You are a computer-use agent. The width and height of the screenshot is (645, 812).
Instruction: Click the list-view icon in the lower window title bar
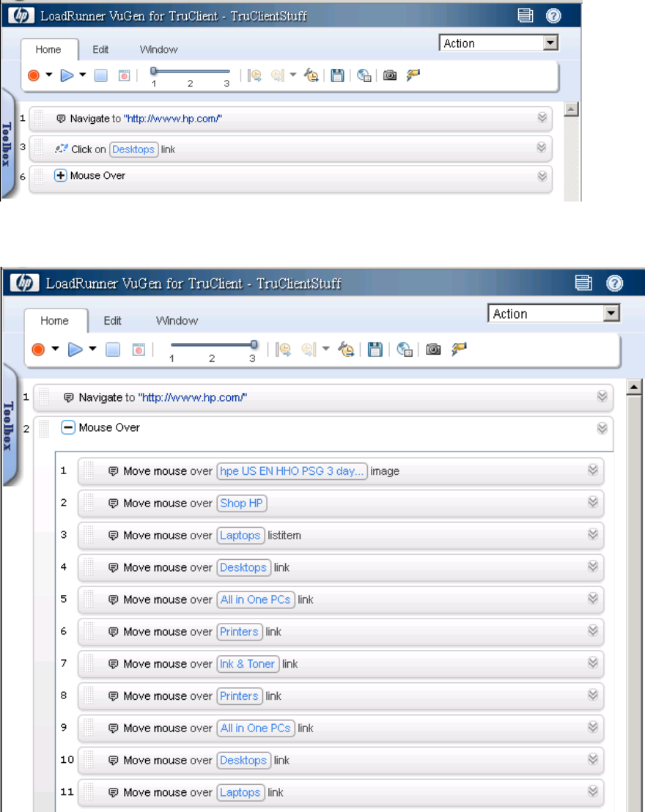(583, 283)
